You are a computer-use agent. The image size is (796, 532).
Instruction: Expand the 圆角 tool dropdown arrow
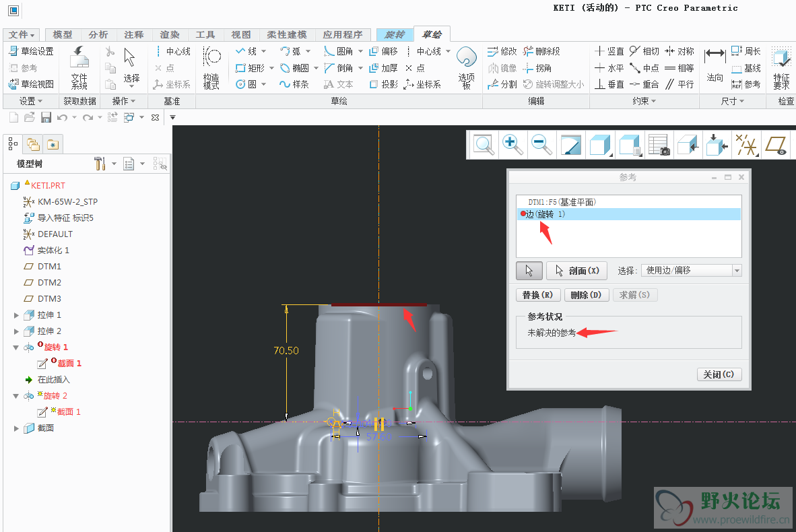(360, 51)
